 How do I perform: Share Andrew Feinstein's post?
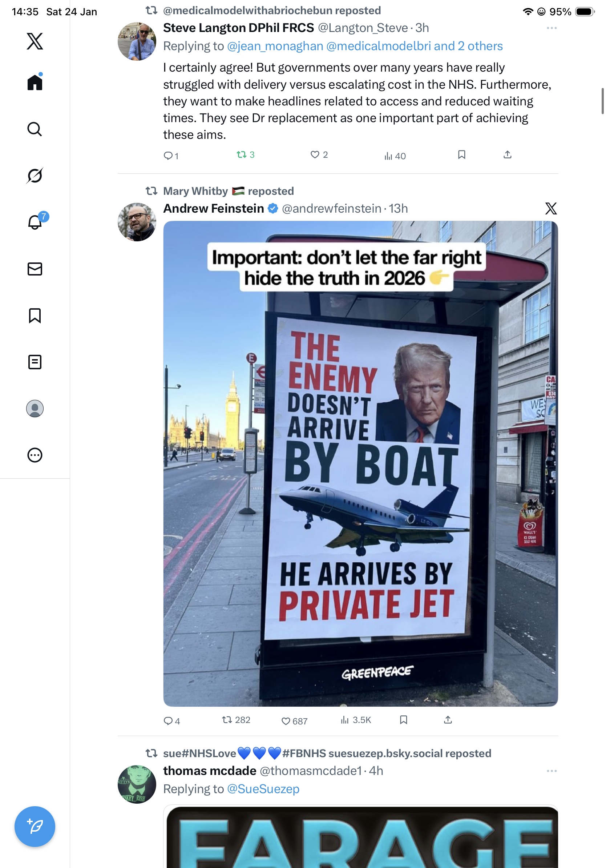click(448, 719)
